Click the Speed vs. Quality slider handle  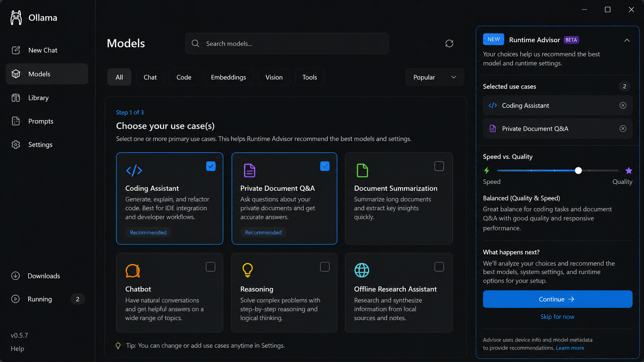(x=578, y=170)
